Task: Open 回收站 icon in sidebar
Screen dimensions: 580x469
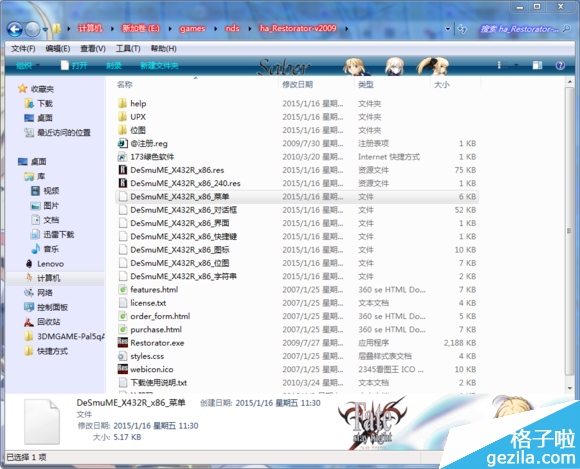Action: click(x=29, y=322)
